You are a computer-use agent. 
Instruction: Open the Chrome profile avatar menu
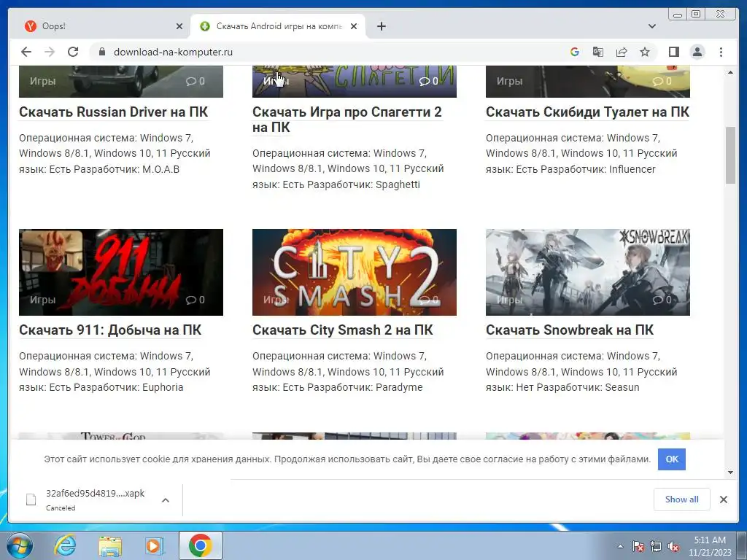coord(697,52)
